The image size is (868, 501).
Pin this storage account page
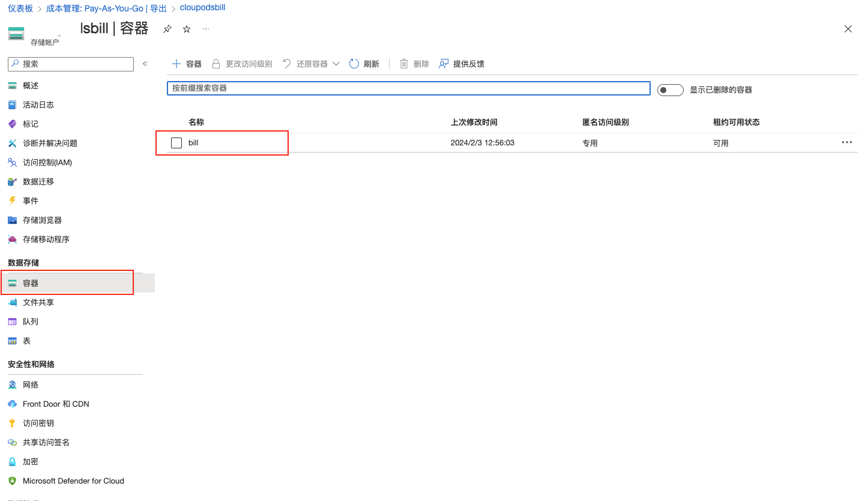(167, 29)
